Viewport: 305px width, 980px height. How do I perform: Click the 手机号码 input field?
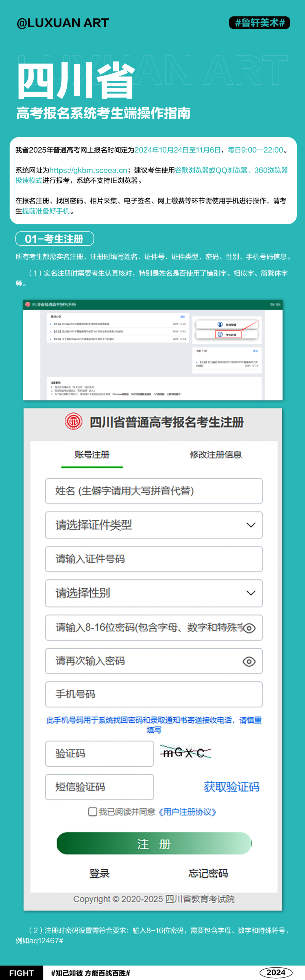coord(154,694)
